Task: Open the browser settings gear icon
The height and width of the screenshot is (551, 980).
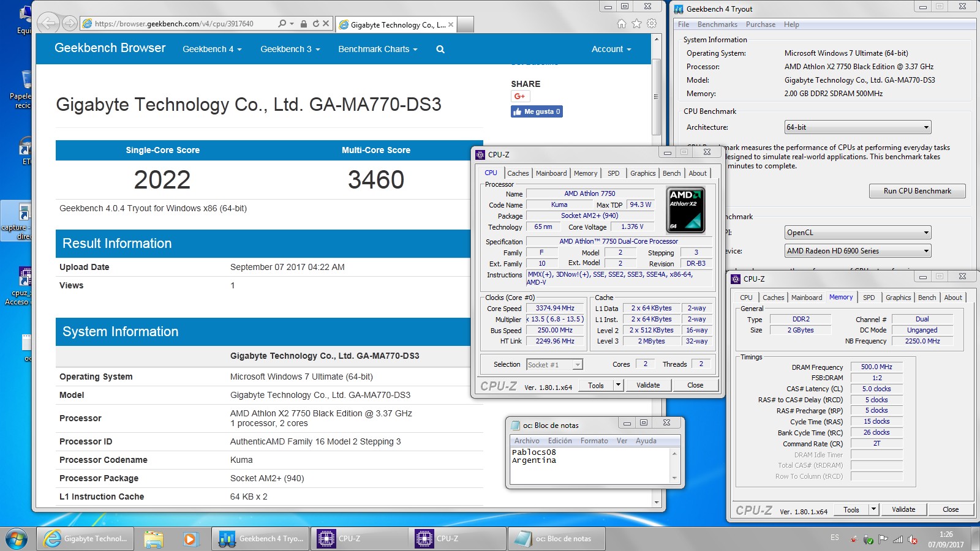Action: coord(652,24)
